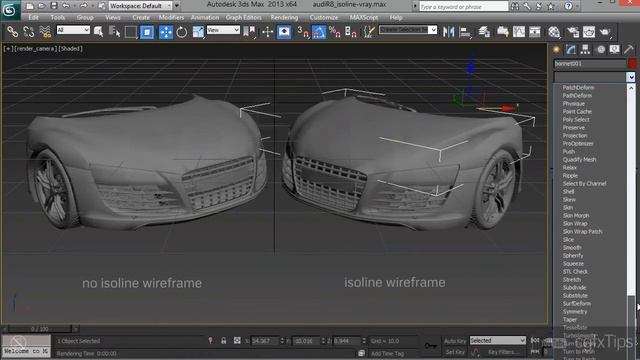The width and height of the screenshot is (640, 360).
Task: Click the object name field bonnet001
Action: click(589, 64)
